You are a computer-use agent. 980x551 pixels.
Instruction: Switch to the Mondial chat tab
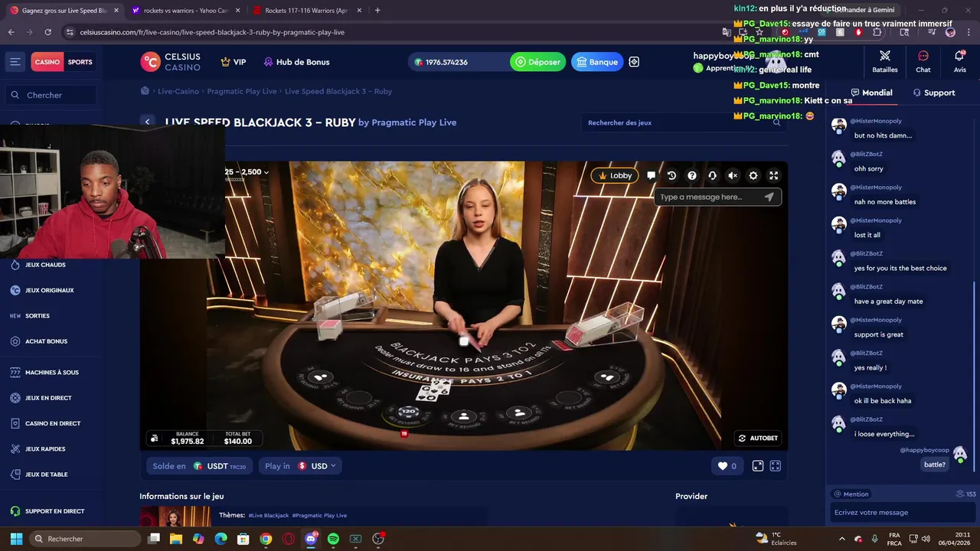pyautogui.click(x=871, y=93)
